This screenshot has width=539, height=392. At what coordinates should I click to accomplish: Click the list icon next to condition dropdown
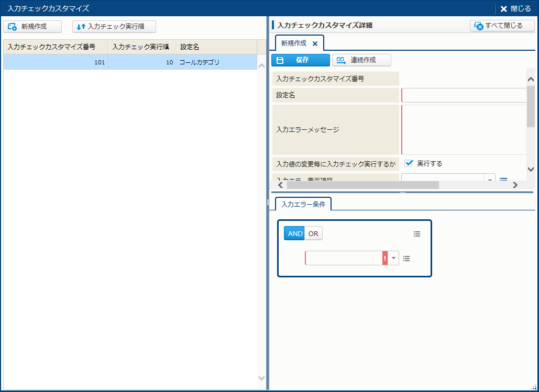click(x=406, y=258)
